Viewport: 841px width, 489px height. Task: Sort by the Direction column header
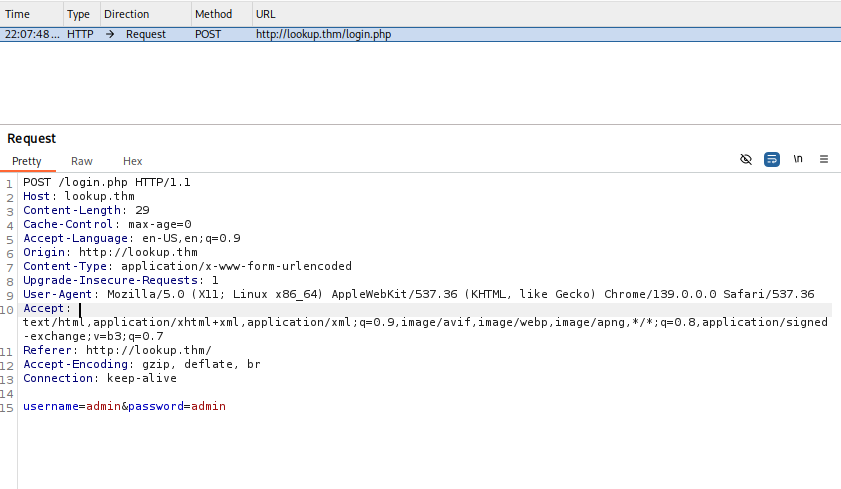(146, 14)
